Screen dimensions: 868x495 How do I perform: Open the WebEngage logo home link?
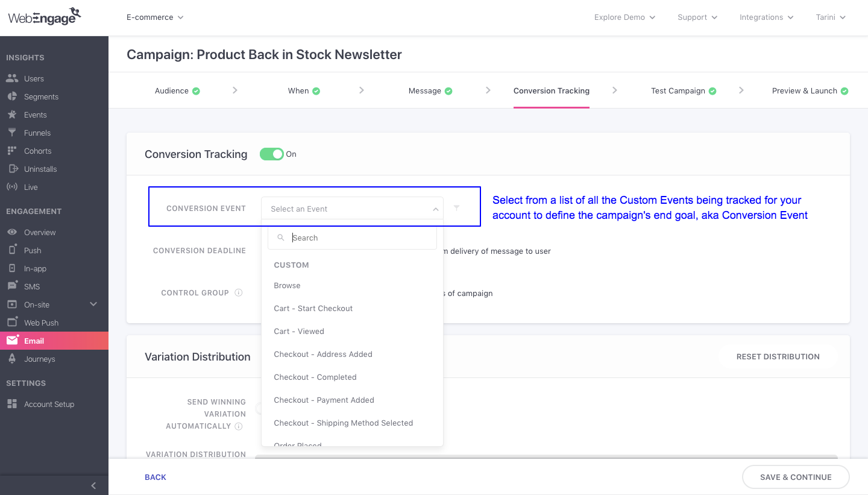(45, 16)
